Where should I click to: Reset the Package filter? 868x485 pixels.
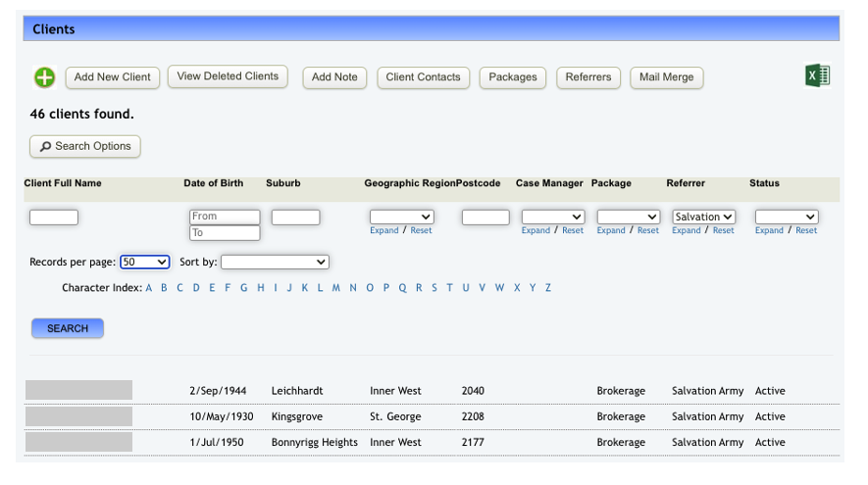(x=647, y=230)
